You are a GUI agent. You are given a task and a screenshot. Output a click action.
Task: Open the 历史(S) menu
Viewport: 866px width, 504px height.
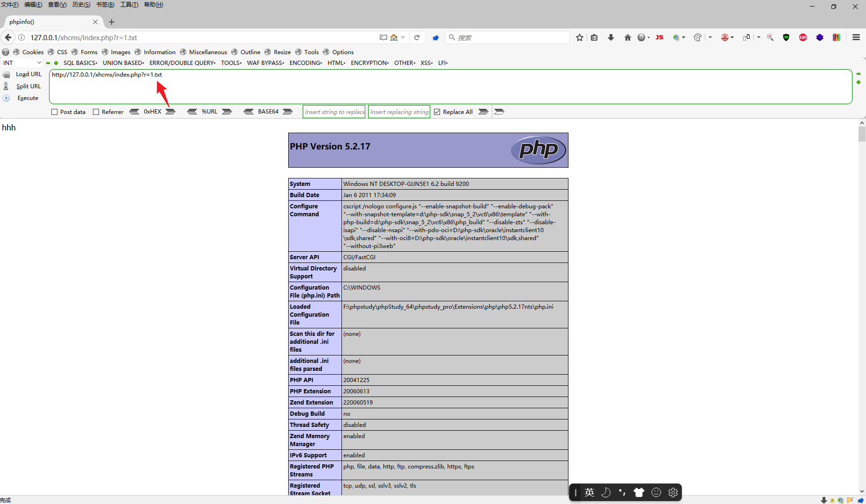pos(81,5)
